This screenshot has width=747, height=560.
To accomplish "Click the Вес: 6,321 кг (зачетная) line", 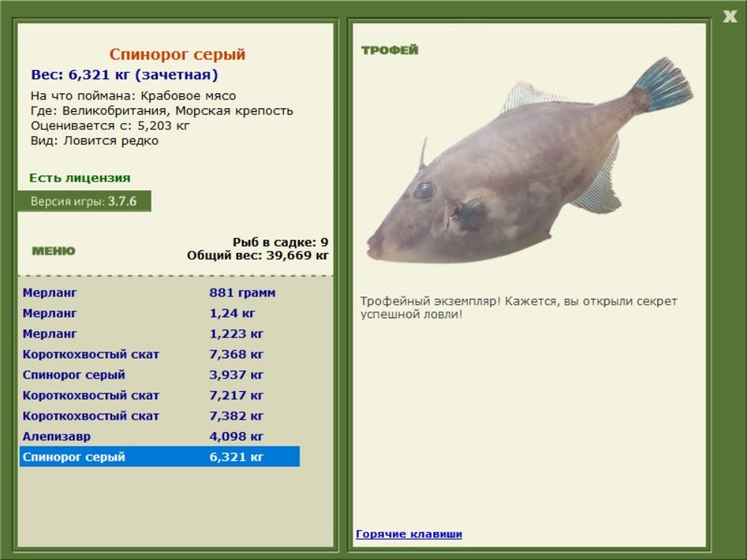I will click(x=124, y=75).
